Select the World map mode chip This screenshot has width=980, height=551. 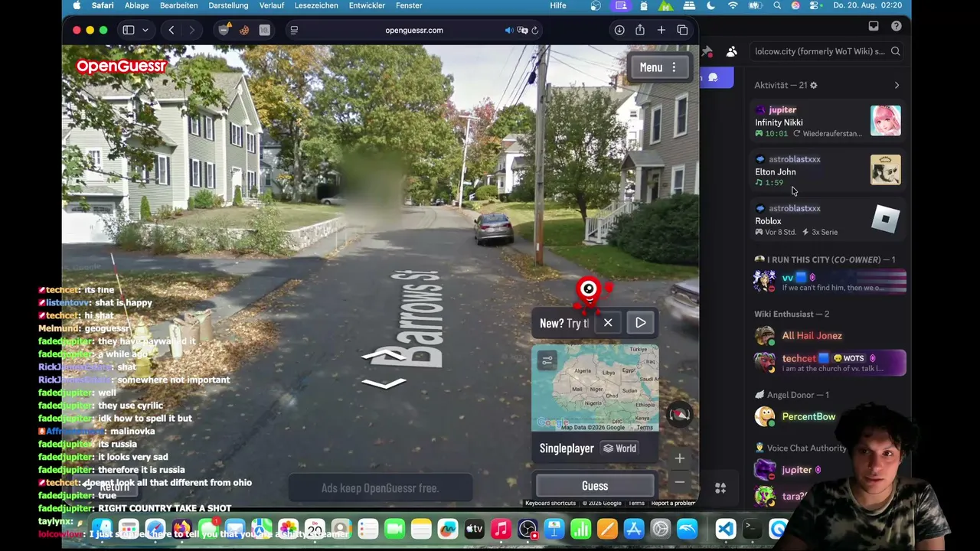tap(620, 448)
